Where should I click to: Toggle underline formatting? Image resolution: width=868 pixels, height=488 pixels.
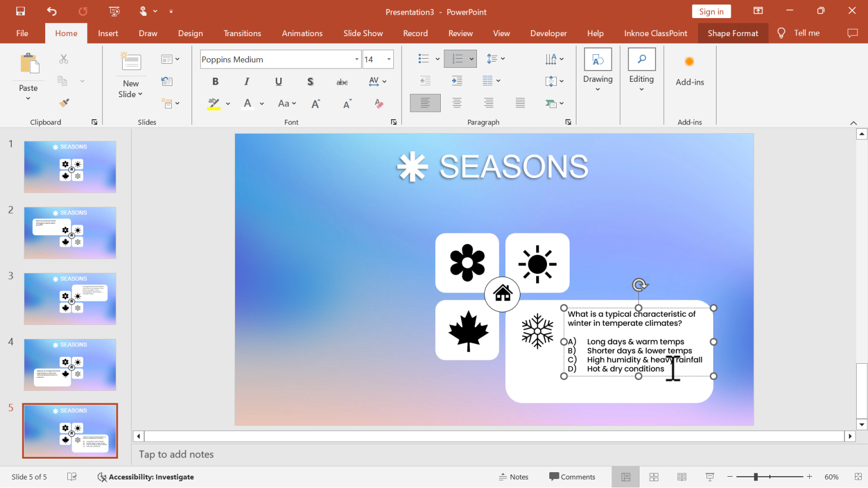[x=278, y=81]
